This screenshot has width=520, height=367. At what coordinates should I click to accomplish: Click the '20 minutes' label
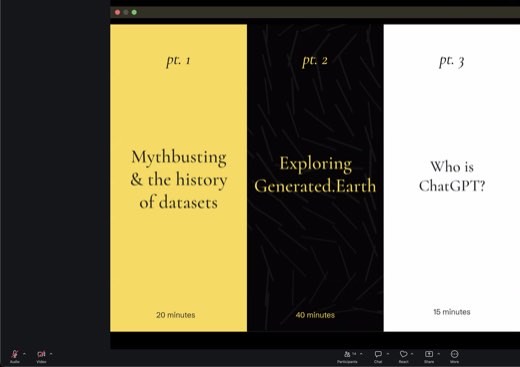click(x=176, y=315)
